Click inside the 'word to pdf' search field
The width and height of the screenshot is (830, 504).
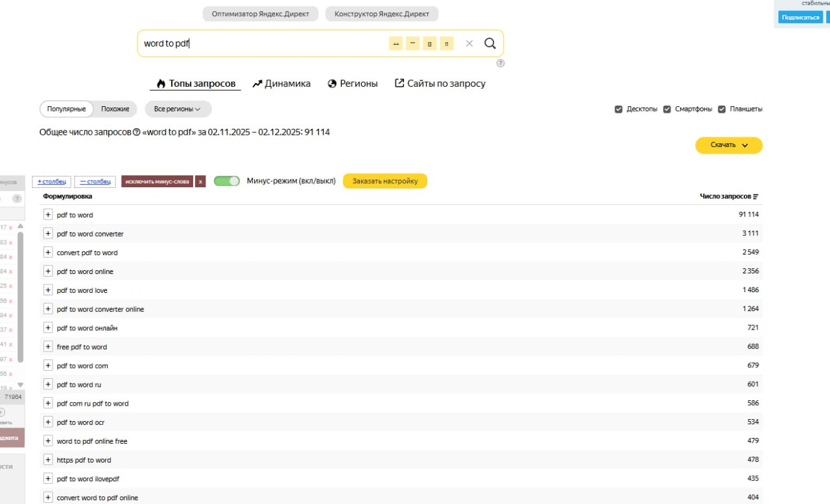[259, 43]
